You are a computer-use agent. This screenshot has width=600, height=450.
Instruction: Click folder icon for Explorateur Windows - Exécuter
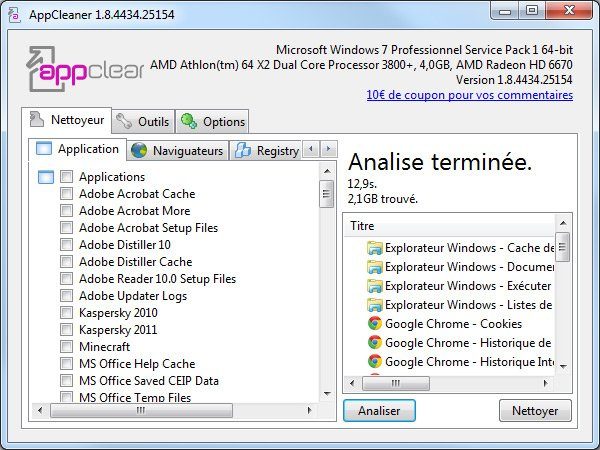375,286
